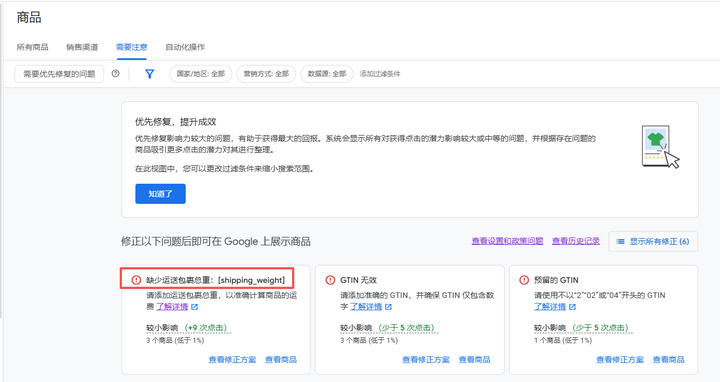720x382 pixels.
Task: Open 查看历史记录 link
Action: (x=576, y=241)
